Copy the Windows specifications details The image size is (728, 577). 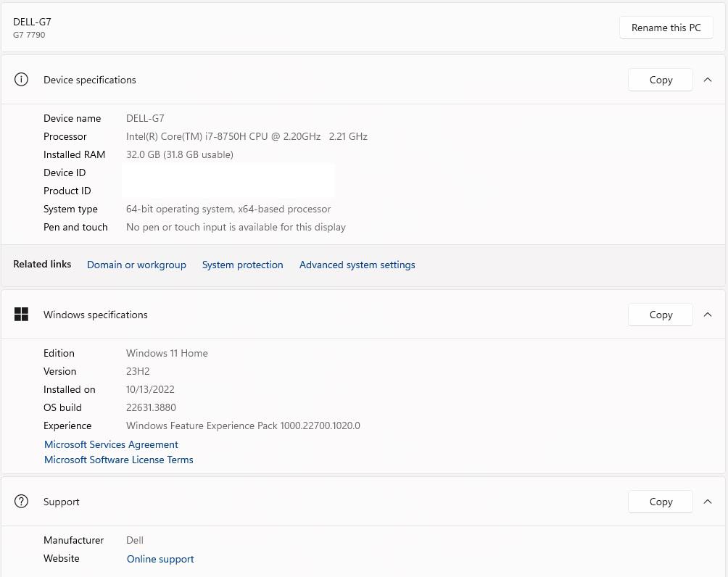tap(660, 315)
